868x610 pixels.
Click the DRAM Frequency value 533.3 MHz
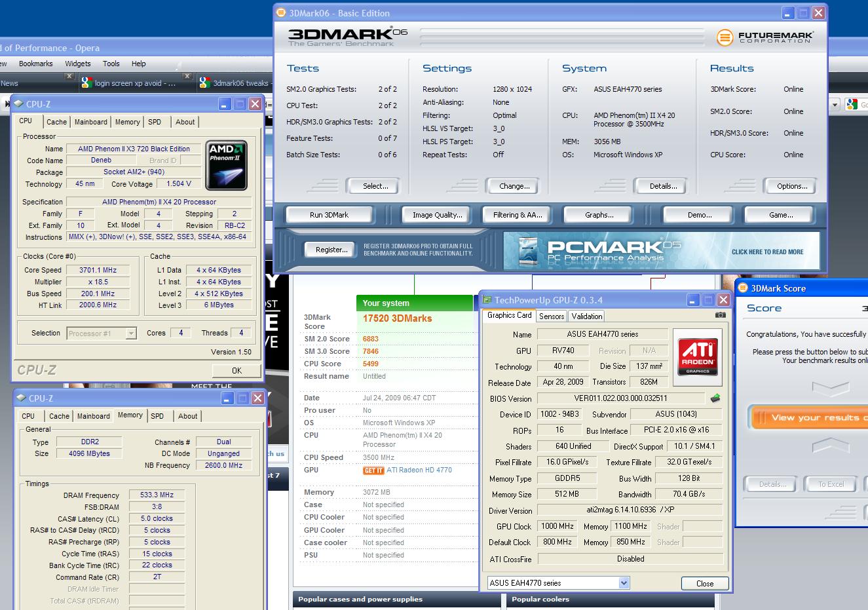157,495
